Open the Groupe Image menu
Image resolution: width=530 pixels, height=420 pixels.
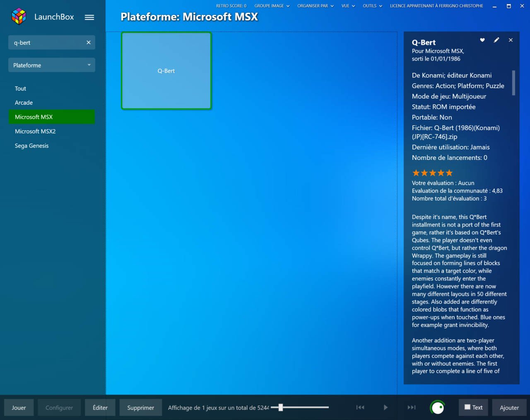pos(272,6)
